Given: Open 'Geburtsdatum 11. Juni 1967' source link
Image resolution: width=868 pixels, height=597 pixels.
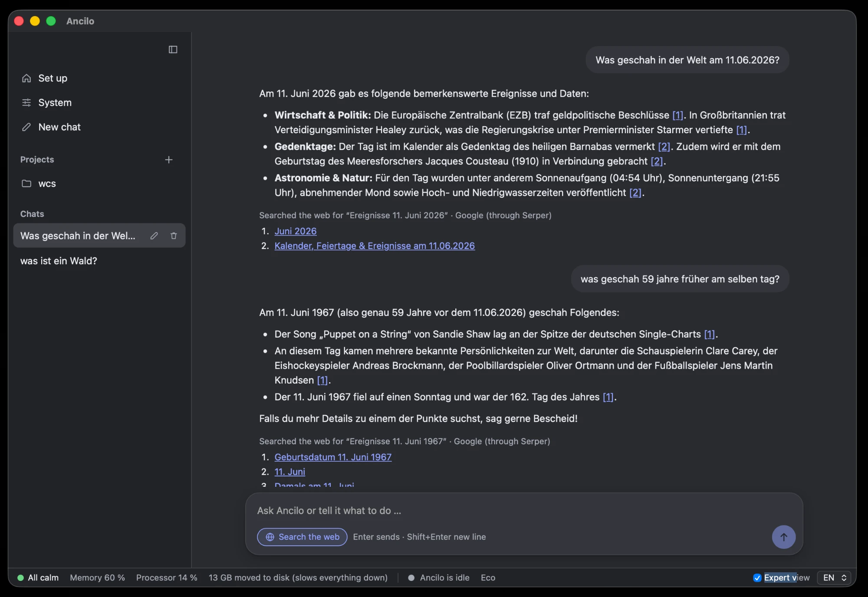Looking at the screenshot, I should tap(333, 457).
